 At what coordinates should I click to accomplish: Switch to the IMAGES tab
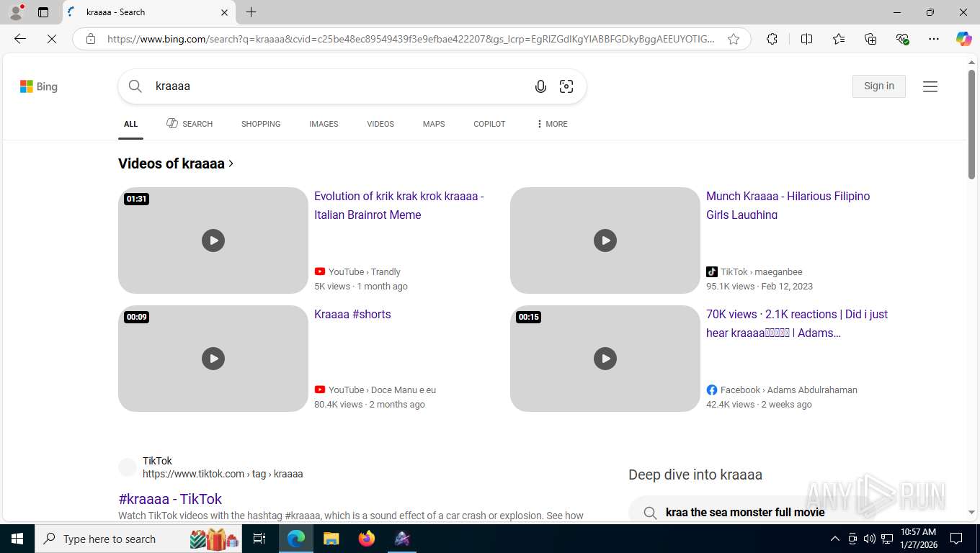[324, 124]
